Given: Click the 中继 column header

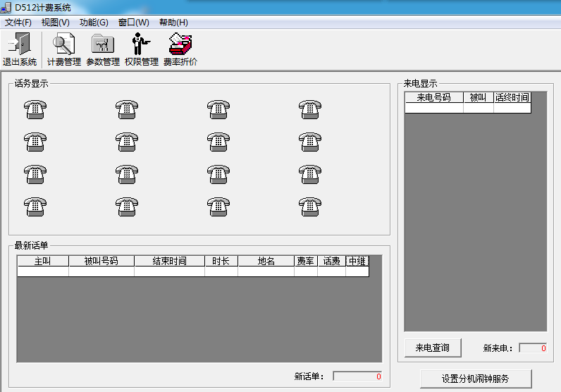Looking at the screenshot, I should [x=357, y=261].
